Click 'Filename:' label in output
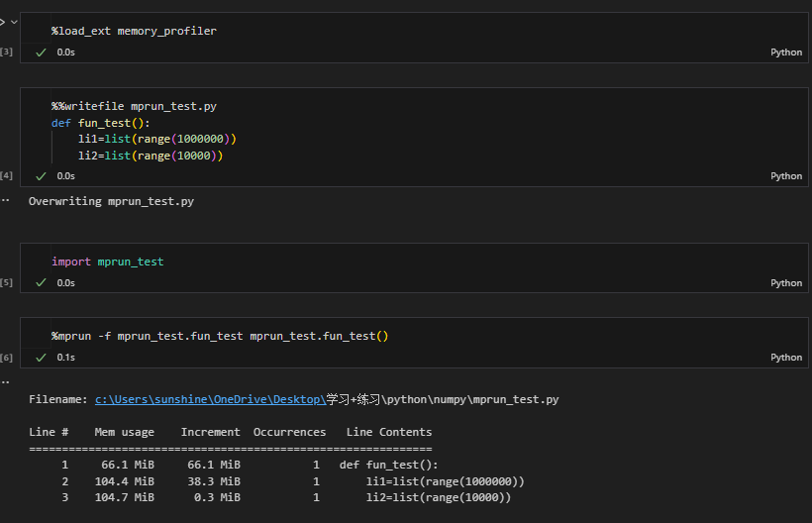The height and width of the screenshot is (523, 812). coord(58,399)
